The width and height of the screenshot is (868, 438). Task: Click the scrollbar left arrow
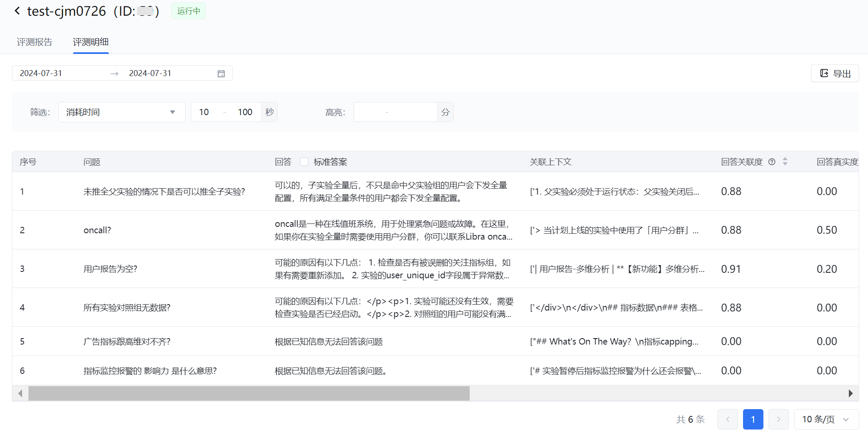[20, 393]
